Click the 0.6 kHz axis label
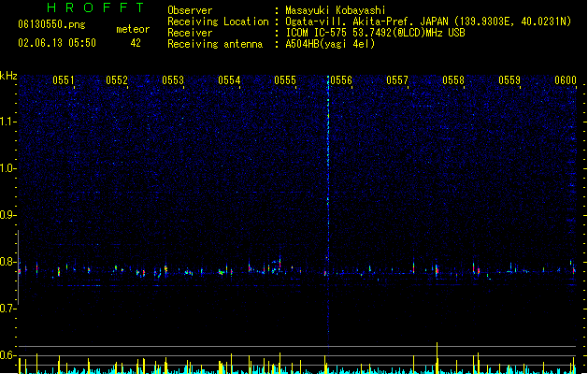Viewport: 588px width, 374px height. [x=8, y=355]
